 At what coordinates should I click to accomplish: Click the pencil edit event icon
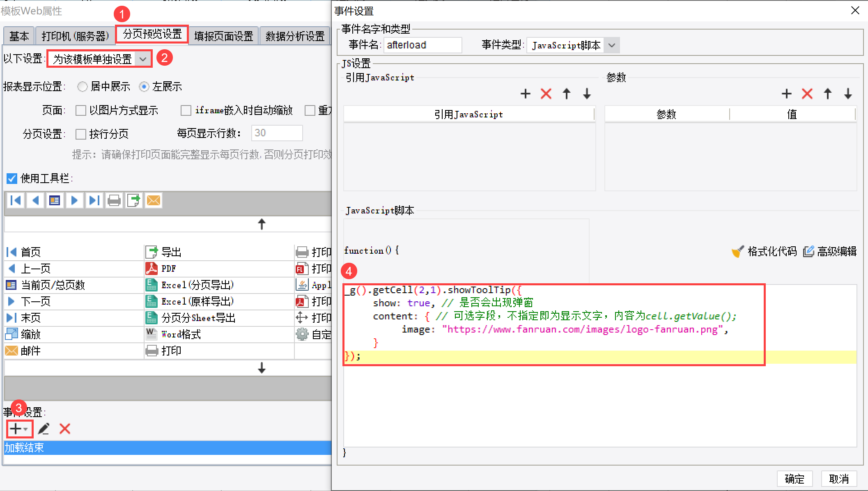[x=44, y=429]
